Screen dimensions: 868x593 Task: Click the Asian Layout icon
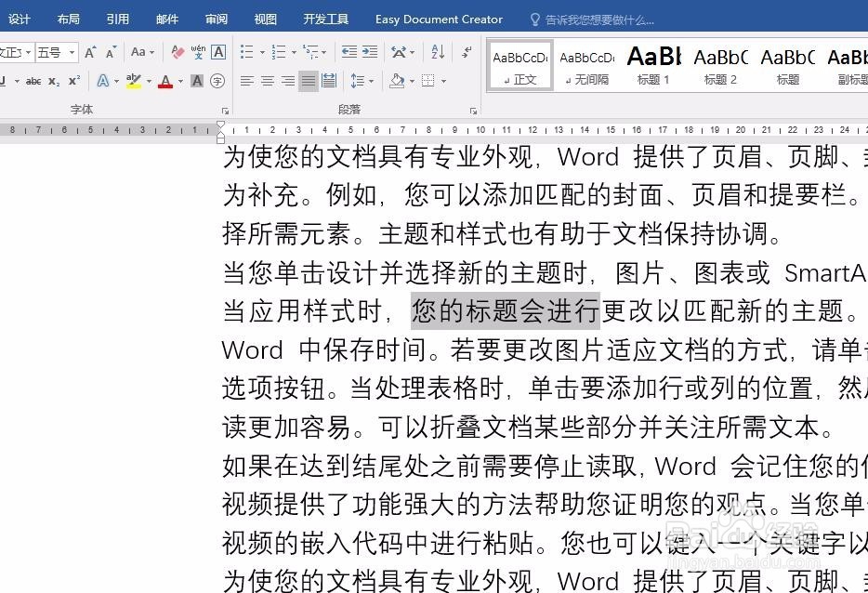pos(398,52)
